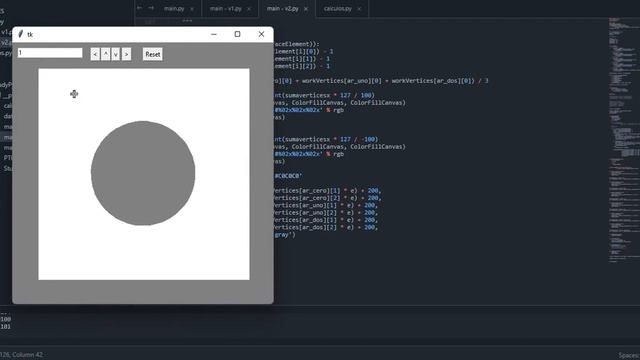
Task: Maximize the tk window
Action: (x=238, y=34)
